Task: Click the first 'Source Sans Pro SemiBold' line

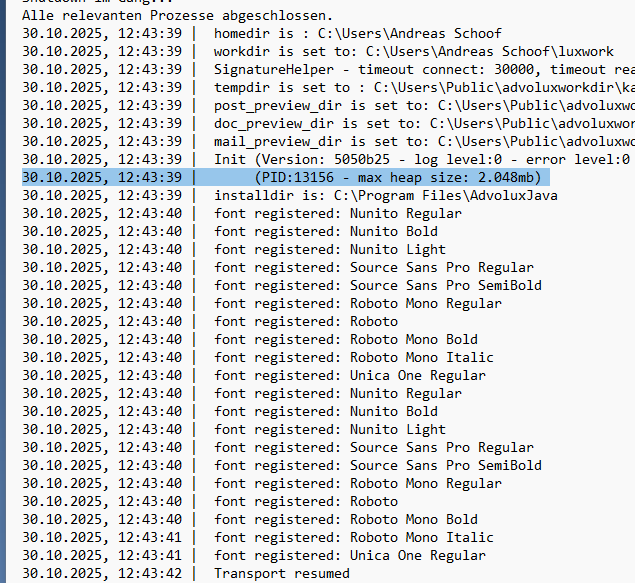Action: [x=377, y=286]
